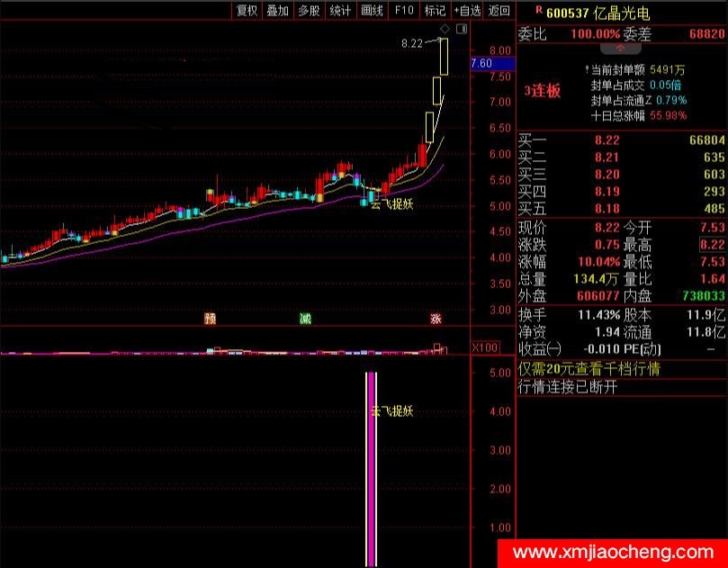The width and height of the screenshot is (728, 568).
Task: Click the 标记 mark button
Action: point(435,10)
